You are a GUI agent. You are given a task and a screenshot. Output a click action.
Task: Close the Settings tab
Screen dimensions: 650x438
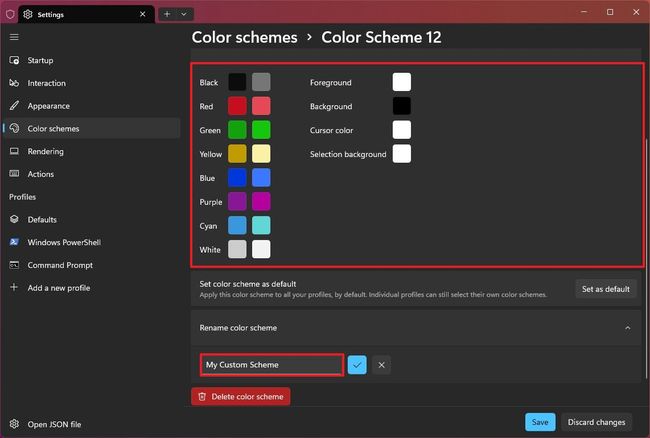coord(143,14)
